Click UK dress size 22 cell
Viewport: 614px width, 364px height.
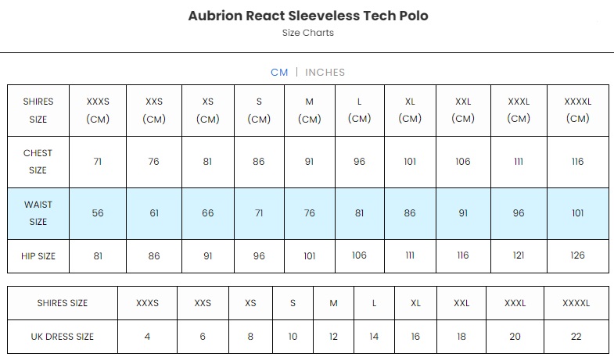(576, 337)
